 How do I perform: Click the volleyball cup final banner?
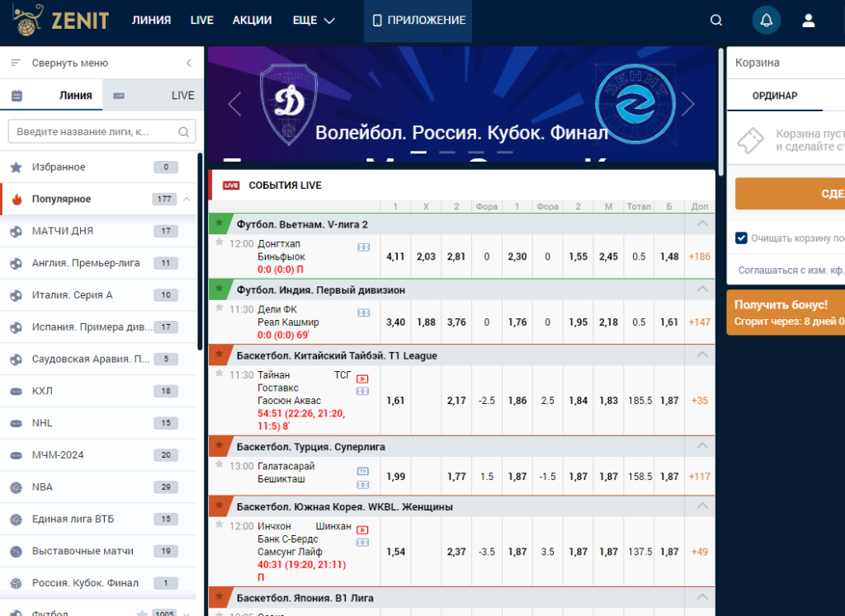[x=462, y=104]
